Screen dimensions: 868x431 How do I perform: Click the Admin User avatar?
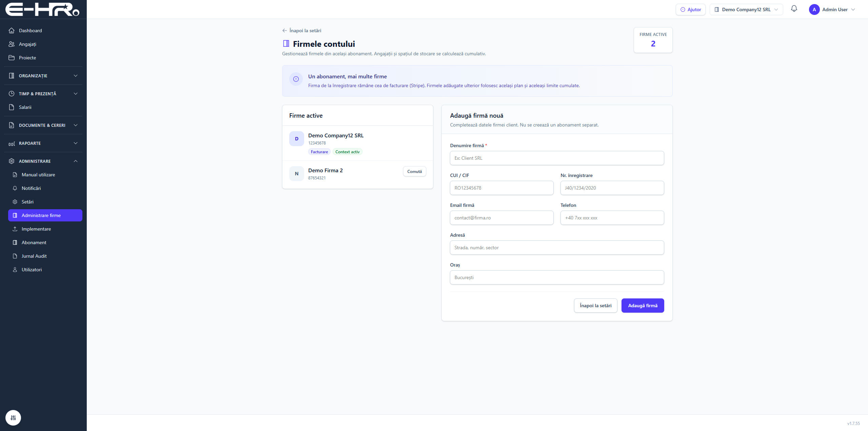click(x=814, y=9)
